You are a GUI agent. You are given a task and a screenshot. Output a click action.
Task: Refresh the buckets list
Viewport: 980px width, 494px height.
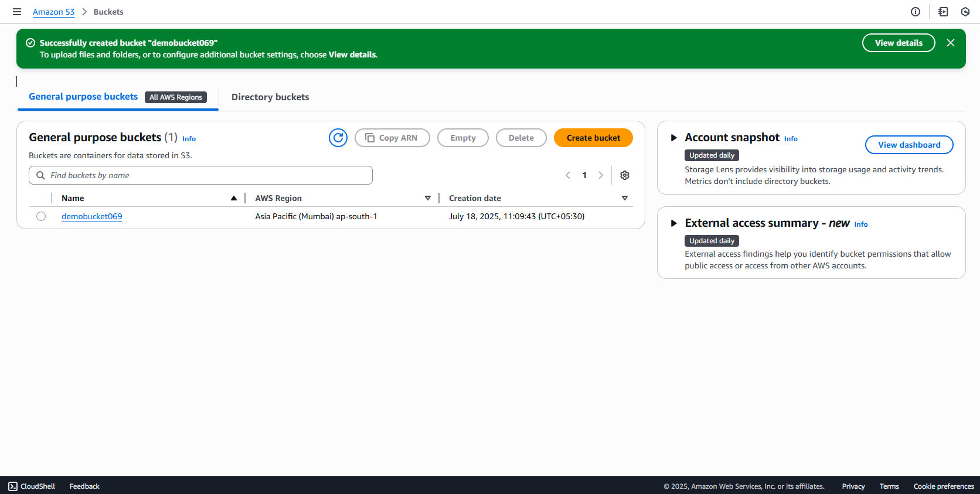click(338, 138)
